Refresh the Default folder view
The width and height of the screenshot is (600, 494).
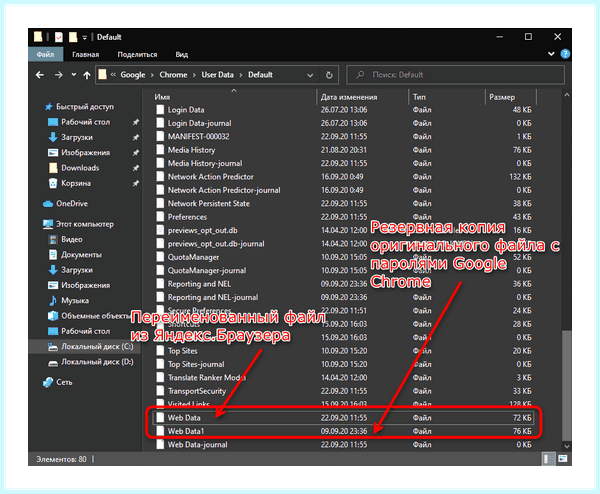329,75
